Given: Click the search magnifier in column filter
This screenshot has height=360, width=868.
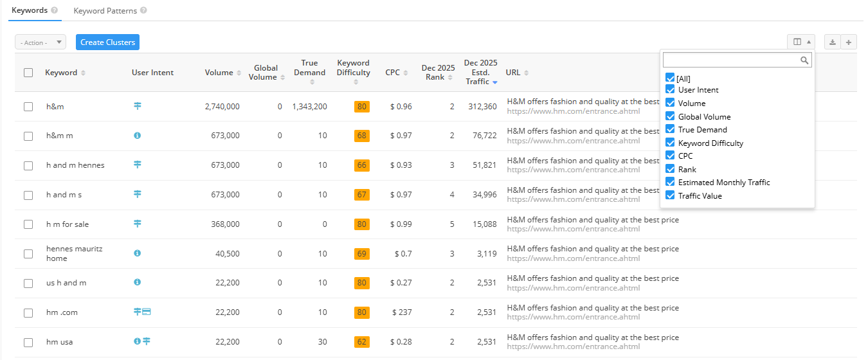Looking at the screenshot, I should (804, 60).
